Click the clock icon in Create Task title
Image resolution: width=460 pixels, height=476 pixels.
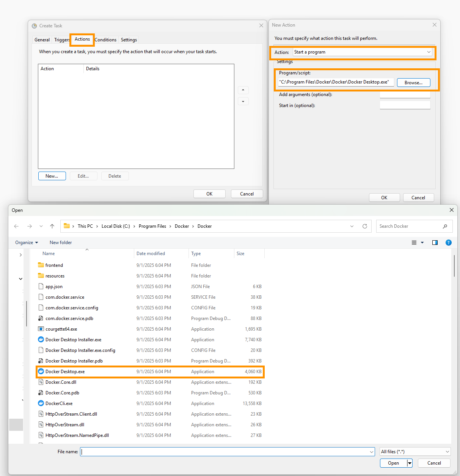click(x=35, y=26)
